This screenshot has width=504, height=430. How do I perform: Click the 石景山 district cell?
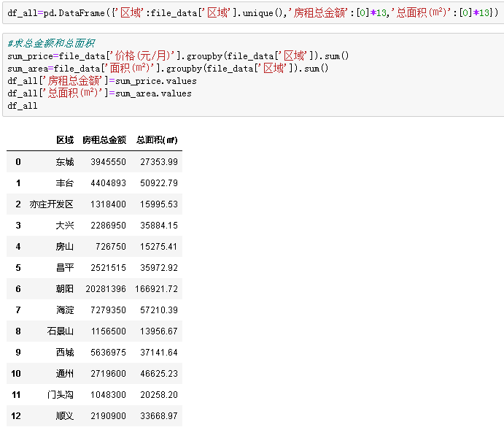point(61,331)
